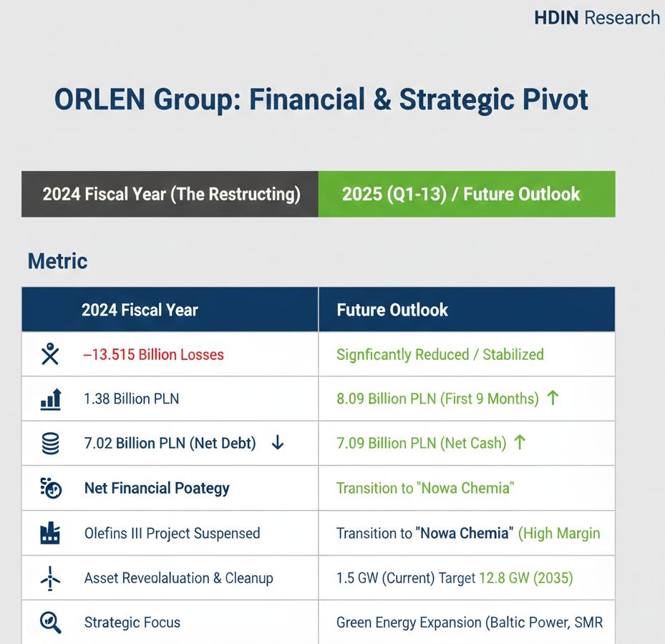This screenshot has width=665, height=644.
Task: Click the factory icon beside Olefins III
Action: pos(51,533)
